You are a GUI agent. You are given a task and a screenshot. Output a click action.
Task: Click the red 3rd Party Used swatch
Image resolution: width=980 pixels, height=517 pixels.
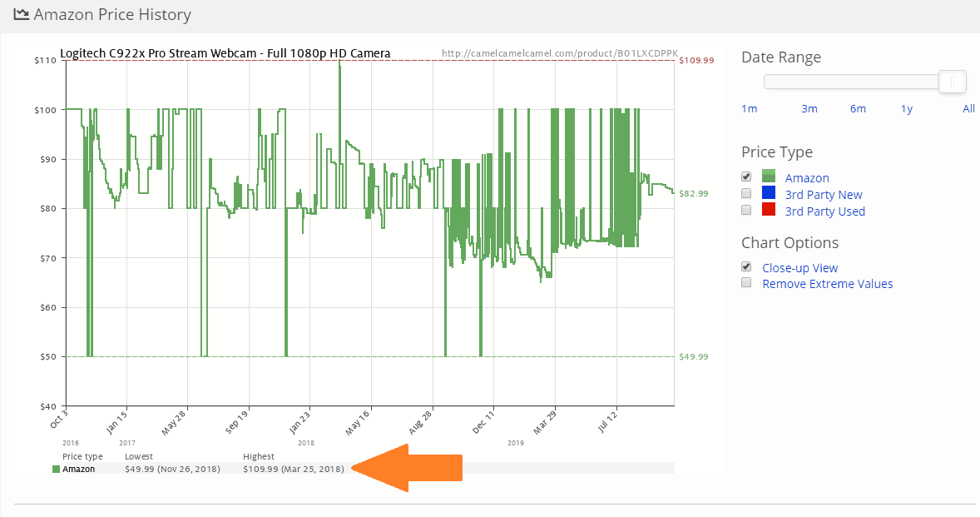pyautogui.click(x=769, y=210)
